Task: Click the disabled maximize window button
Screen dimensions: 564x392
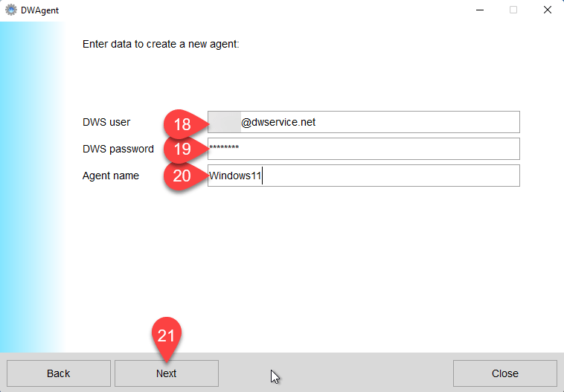Action: pyautogui.click(x=513, y=10)
